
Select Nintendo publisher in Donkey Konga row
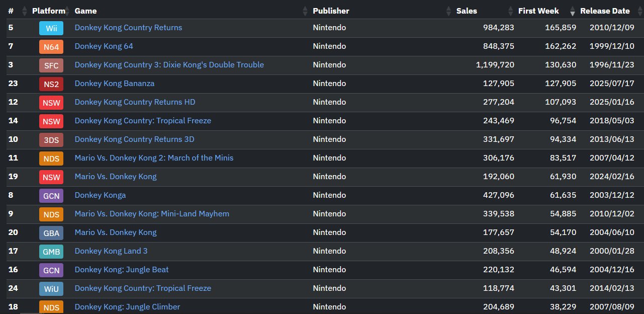coord(329,195)
